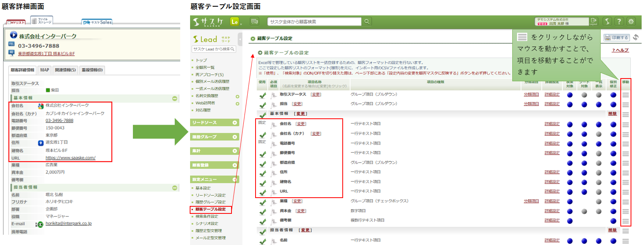
Task: Open 顧客テーブル設定 in the settings menu
Action: (x=211, y=209)
